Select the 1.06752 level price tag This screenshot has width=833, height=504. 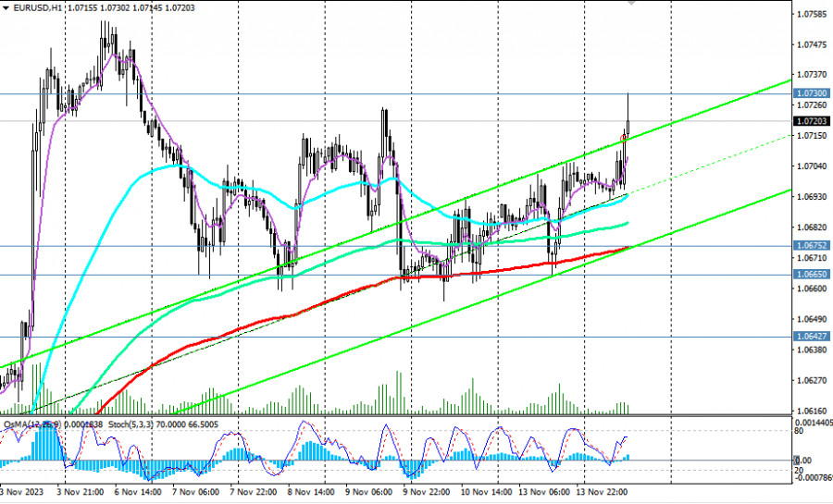point(811,246)
